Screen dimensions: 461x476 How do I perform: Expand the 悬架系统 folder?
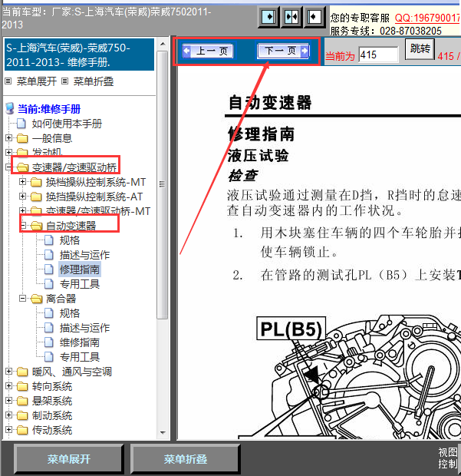coord(8,401)
